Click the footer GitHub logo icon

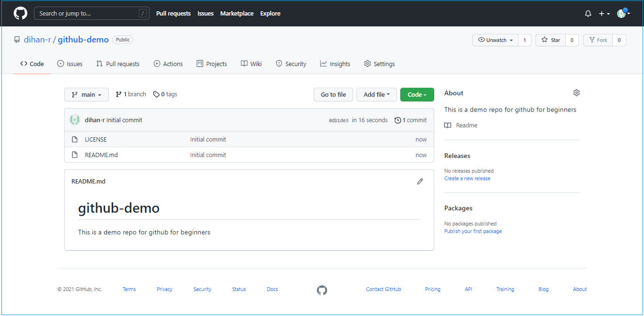pos(322,290)
